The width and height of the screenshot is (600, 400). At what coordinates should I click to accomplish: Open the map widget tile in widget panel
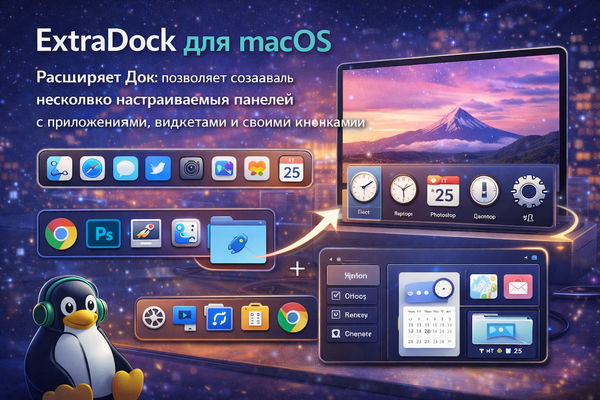tap(483, 286)
